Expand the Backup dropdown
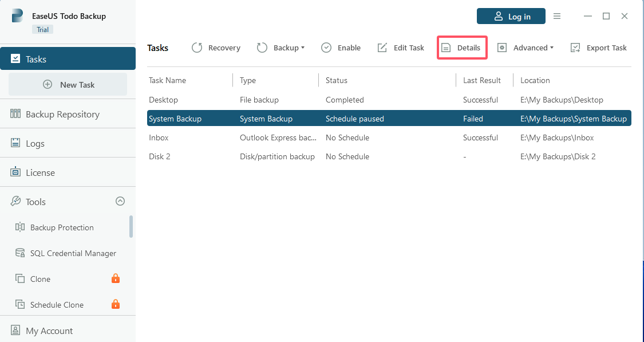644x342 pixels. 281,48
